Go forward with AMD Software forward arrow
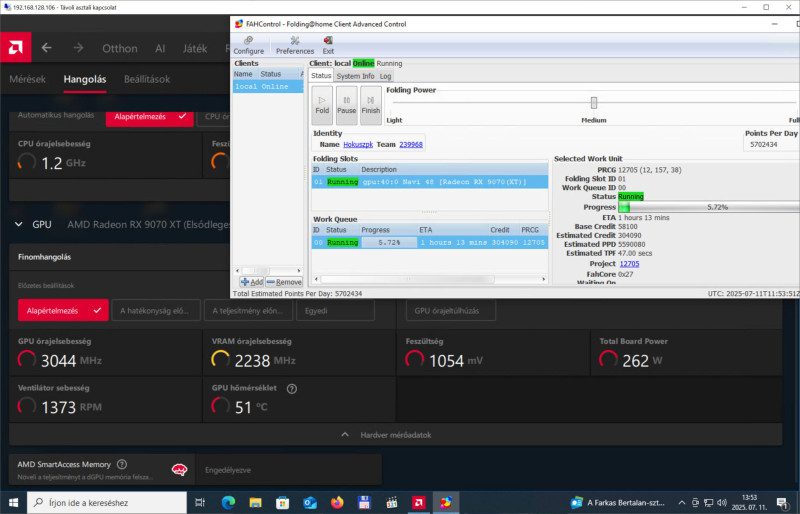 click(x=78, y=48)
